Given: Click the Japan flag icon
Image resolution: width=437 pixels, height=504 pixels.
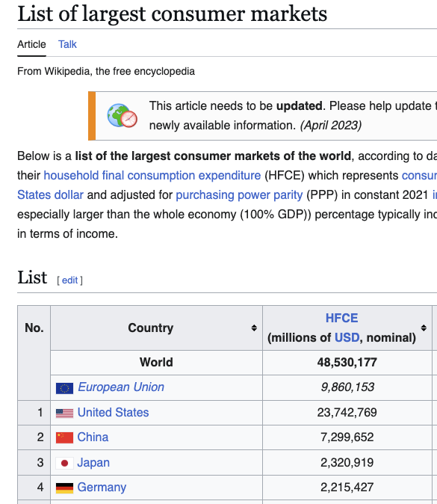Looking at the screenshot, I should pos(64,463).
